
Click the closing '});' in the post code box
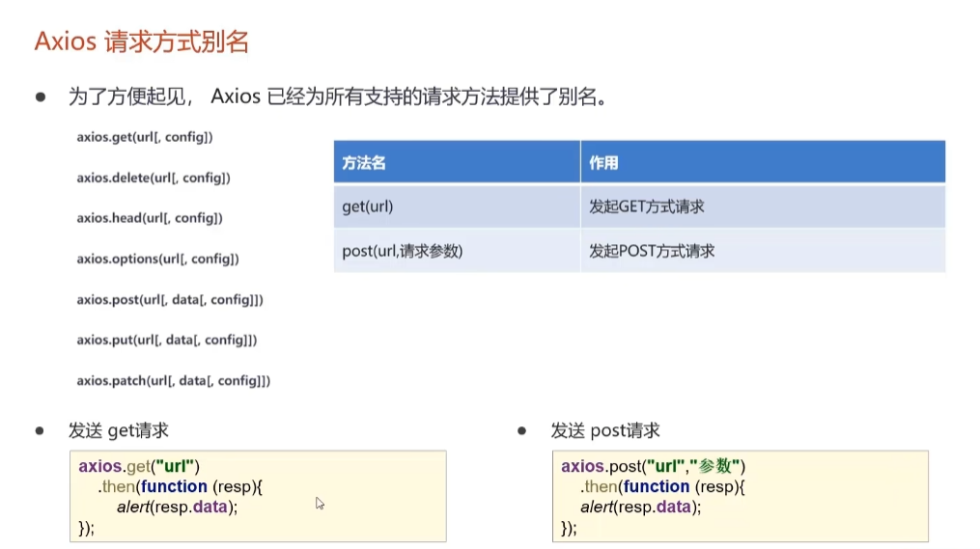click(x=569, y=528)
